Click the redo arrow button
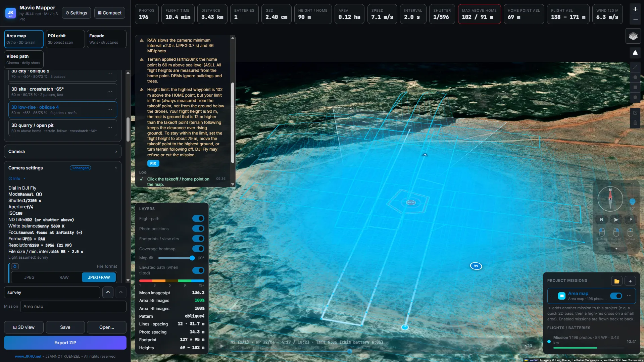The height and width of the screenshot is (362, 644). tap(121, 293)
